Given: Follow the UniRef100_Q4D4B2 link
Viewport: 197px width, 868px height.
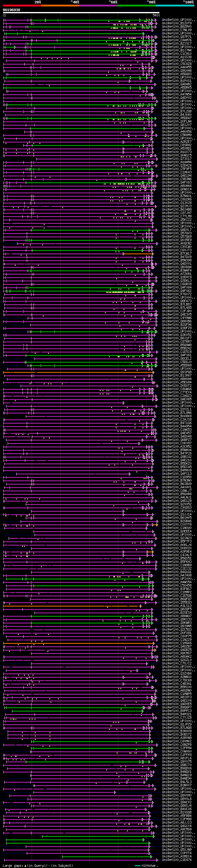Looking at the screenshot, I should coord(177,84).
